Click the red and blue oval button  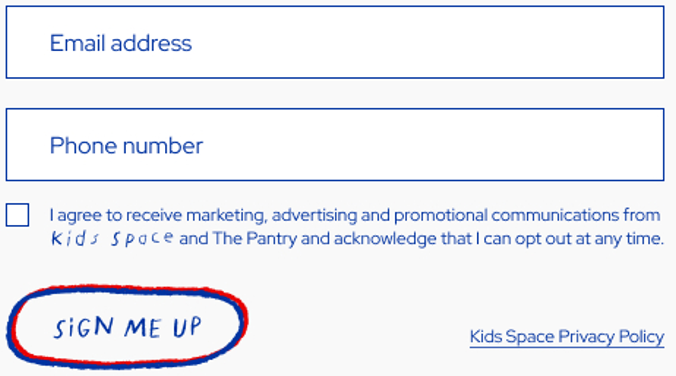click(x=127, y=326)
